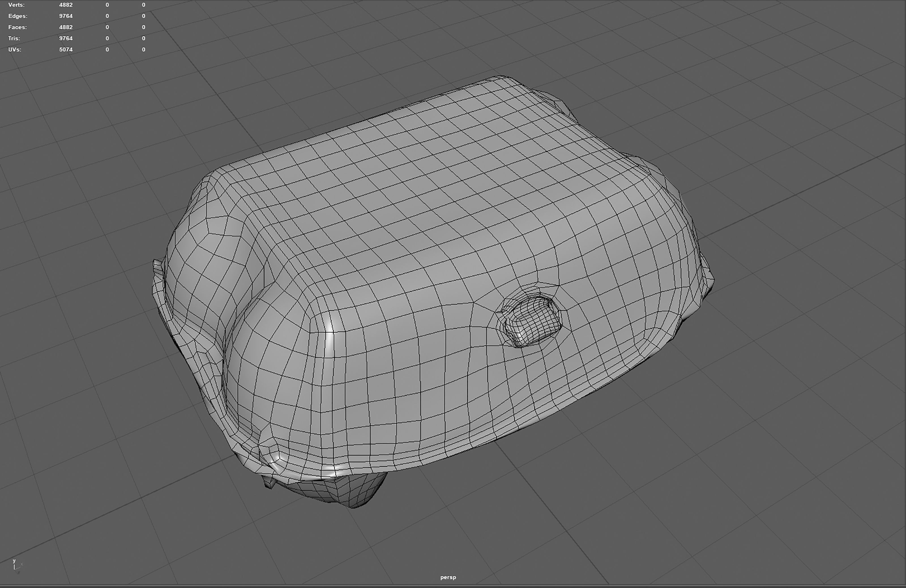Click the UVs count value 5074

pos(65,50)
